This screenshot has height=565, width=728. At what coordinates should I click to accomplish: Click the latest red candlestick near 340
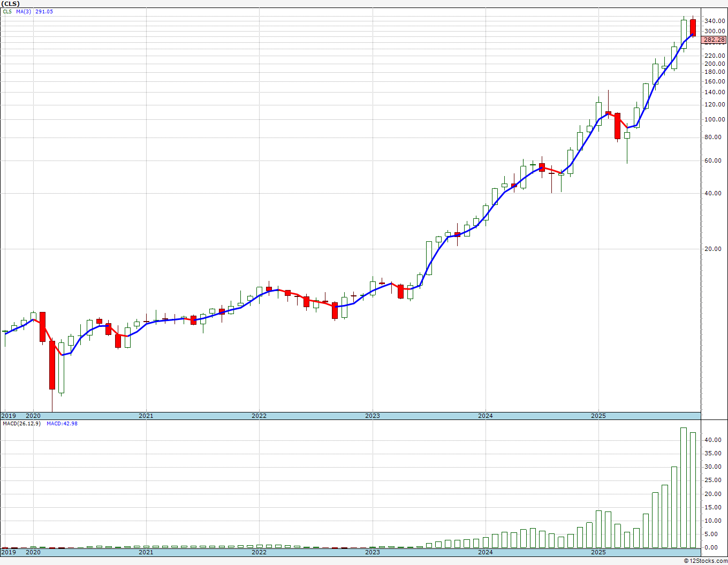click(693, 28)
